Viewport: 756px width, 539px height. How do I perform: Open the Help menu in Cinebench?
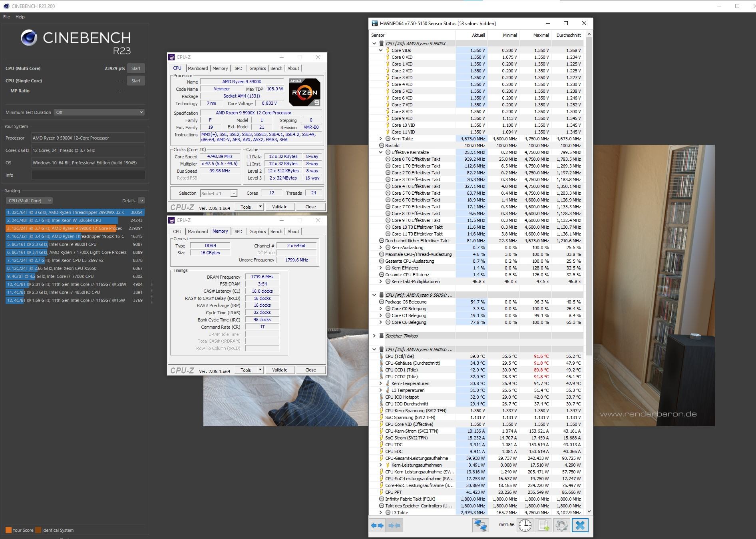click(x=20, y=17)
